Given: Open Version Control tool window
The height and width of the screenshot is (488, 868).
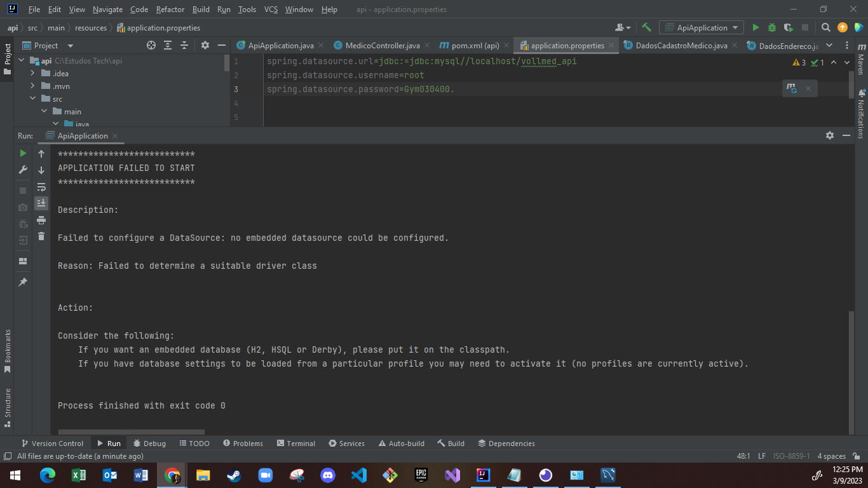Looking at the screenshot, I should (x=52, y=444).
